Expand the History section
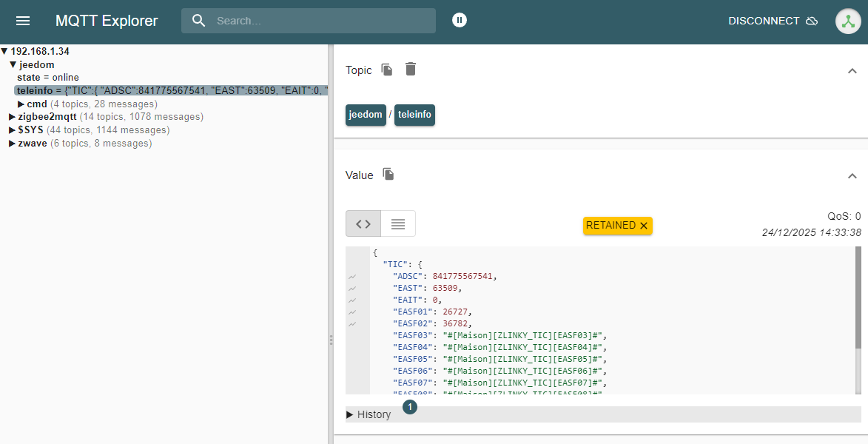868x444 pixels. pyautogui.click(x=369, y=414)
